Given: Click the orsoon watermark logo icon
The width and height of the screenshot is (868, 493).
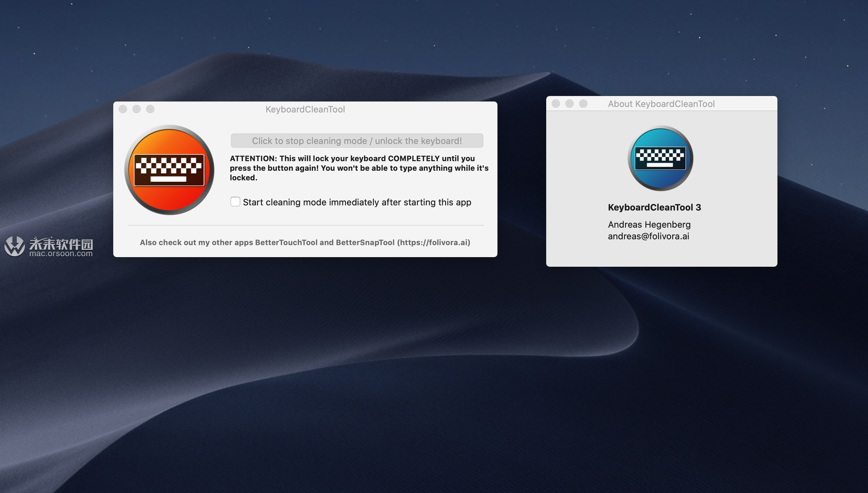Looking at the screenshot, I should 14,246.
